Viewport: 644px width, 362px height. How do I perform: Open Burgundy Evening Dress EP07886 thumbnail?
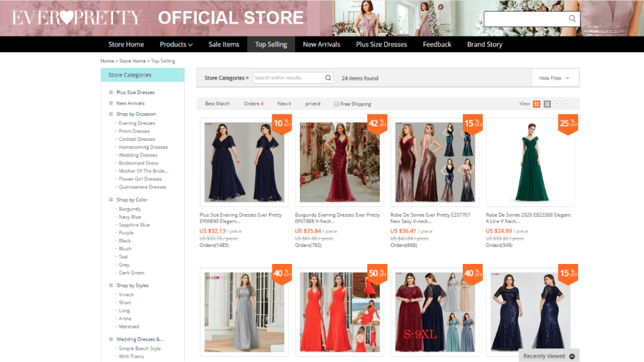[x=340, y=162]
